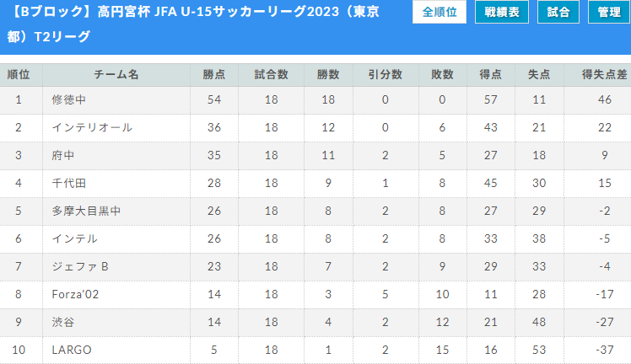This screenshot has width=631, height=364.
Task: Select the 管理 button
Action: [609, 12]
